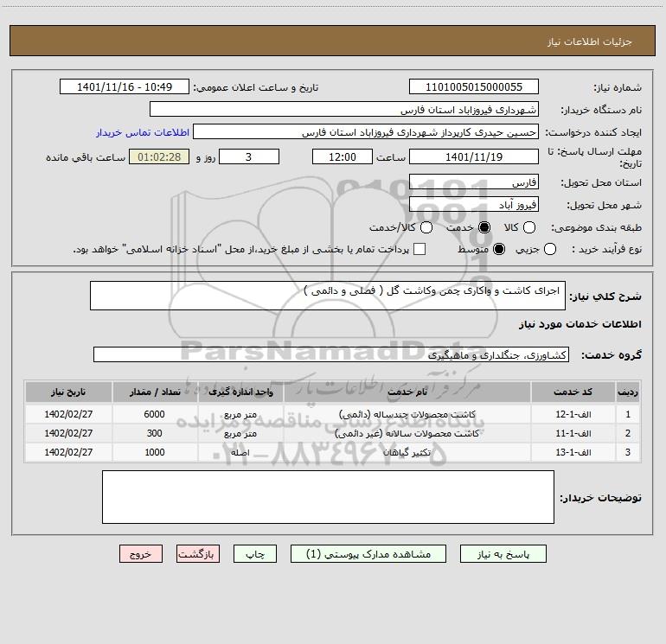
Task: Click the بازگشت back button
Action: click(x=198, y=554)
